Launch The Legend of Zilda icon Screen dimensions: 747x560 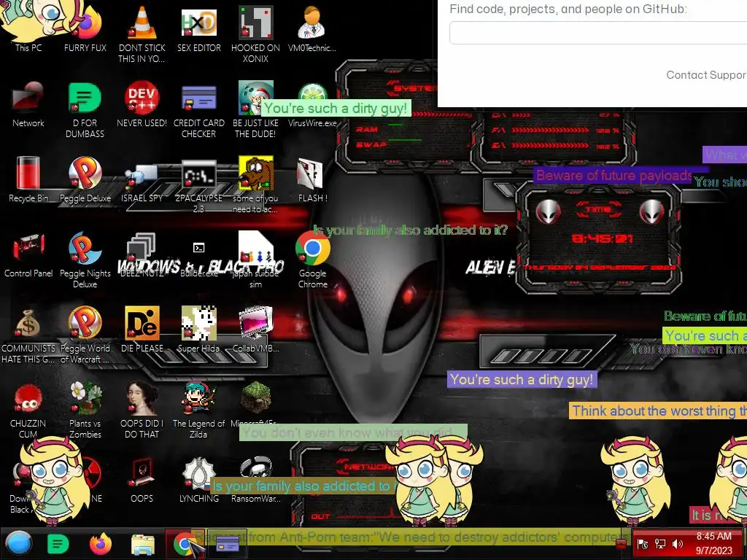pos(198,411)
